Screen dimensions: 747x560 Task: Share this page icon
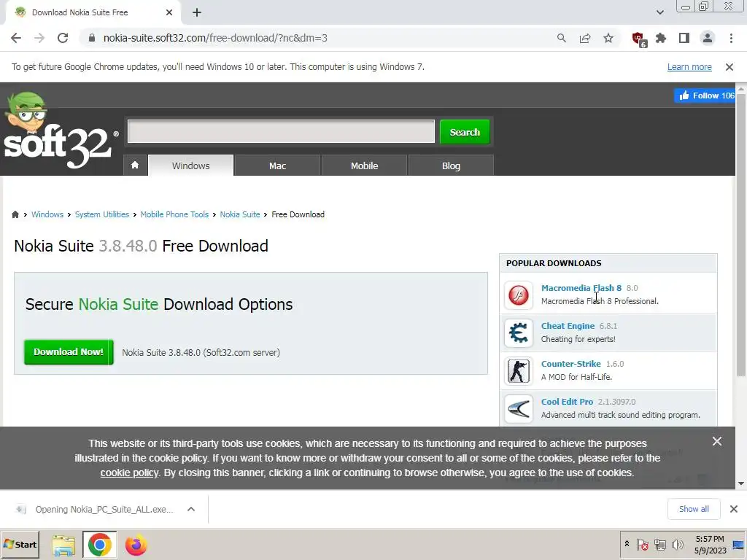[584, 38]
